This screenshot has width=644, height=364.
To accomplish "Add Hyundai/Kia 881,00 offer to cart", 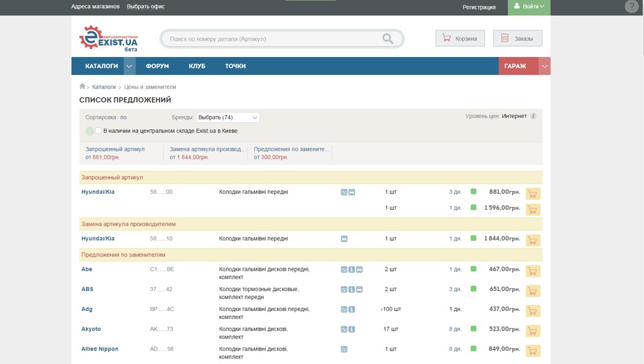I will pyautogui.click(x=533, y=194).
